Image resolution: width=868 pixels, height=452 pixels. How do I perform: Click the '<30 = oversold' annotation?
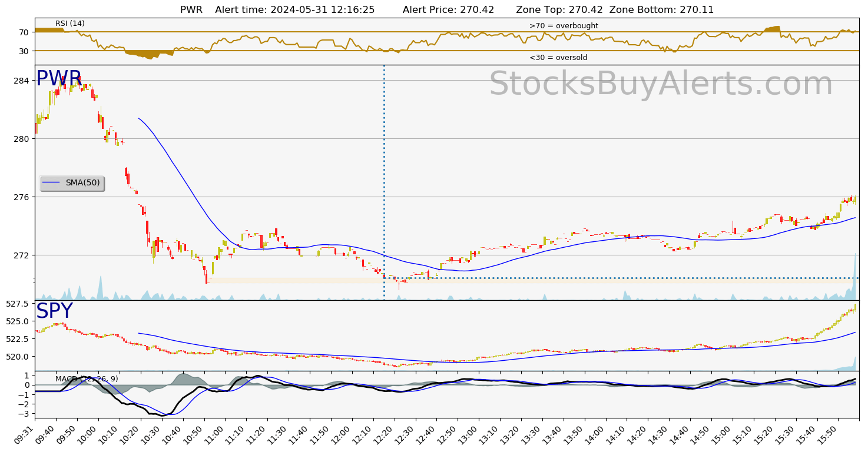(558, 58)
